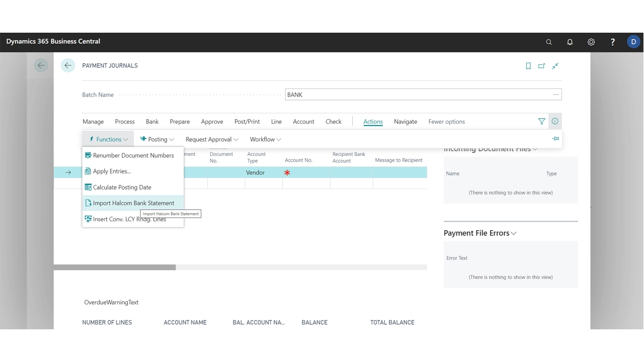Viewport: 644px width, 362px height.
Task: Open the Prepare menu
Action: (x=180, y=122)
